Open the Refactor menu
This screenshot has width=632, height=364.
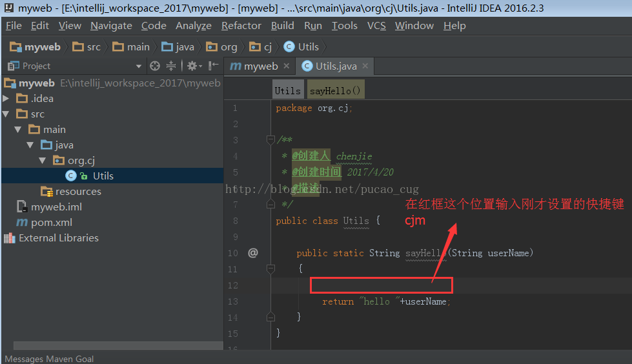pos(241,26)
